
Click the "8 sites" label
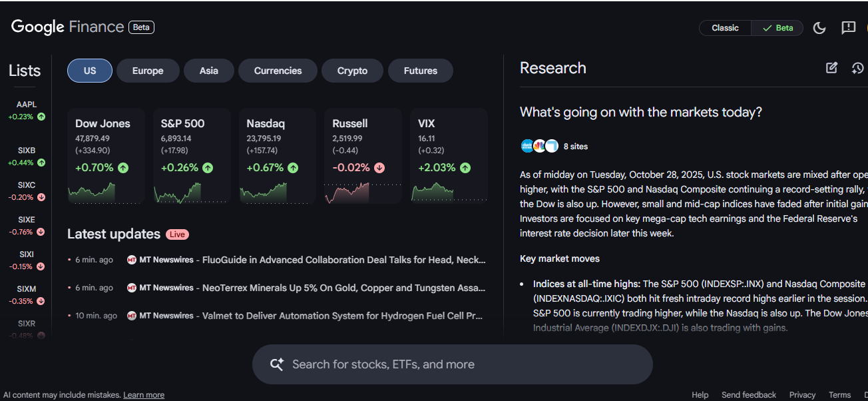(576, 147)
